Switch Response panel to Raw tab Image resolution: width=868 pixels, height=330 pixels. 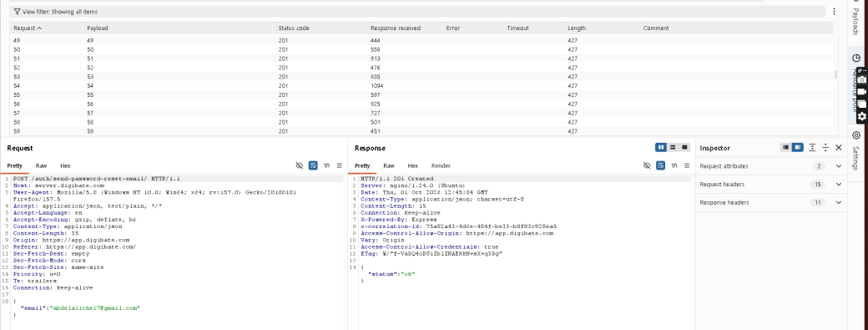(x=389, y=165)
